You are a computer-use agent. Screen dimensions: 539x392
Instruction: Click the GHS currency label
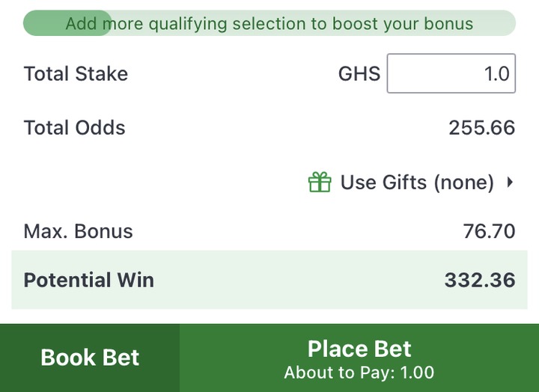tap(359, 73)
